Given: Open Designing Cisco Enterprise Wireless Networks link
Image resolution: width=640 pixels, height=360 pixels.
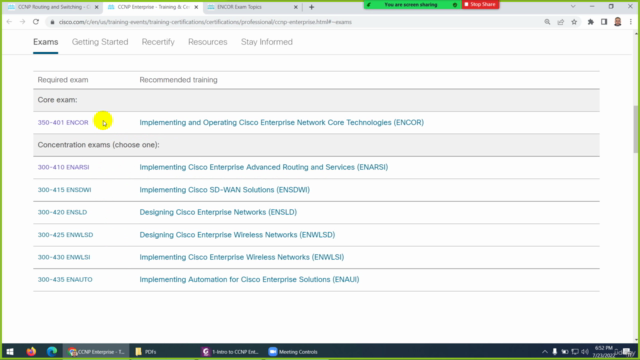Looking at the screenshot, I should point(237,235).
